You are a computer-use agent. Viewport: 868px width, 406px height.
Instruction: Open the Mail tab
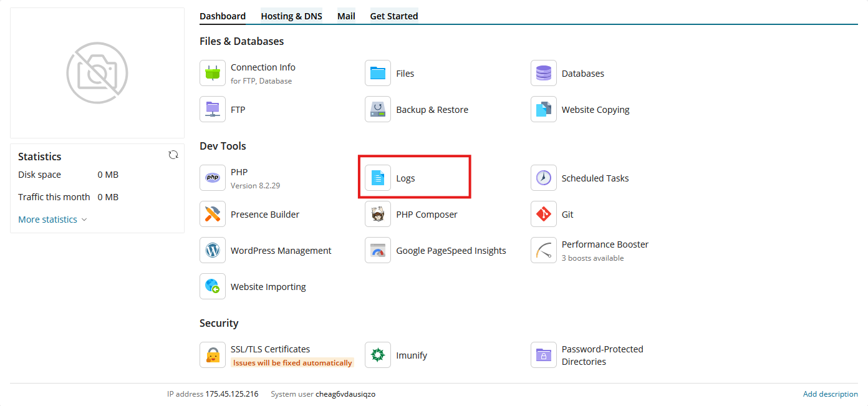(346, 16)
